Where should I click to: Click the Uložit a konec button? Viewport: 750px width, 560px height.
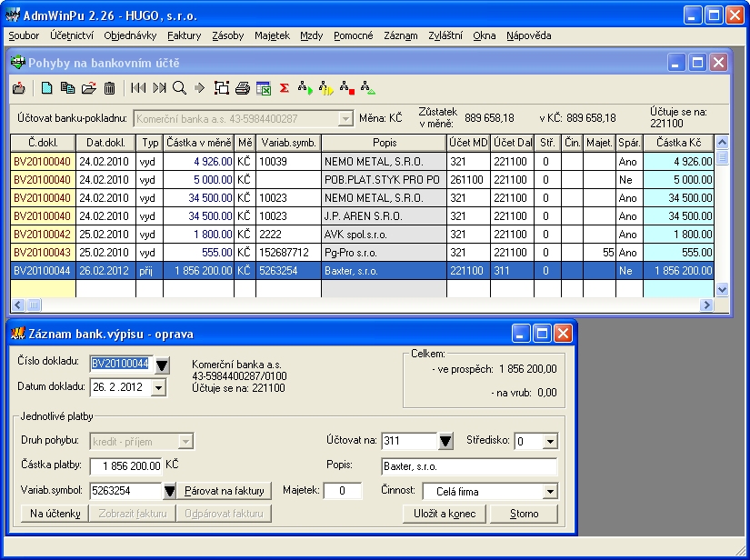[x=445, y=514]
